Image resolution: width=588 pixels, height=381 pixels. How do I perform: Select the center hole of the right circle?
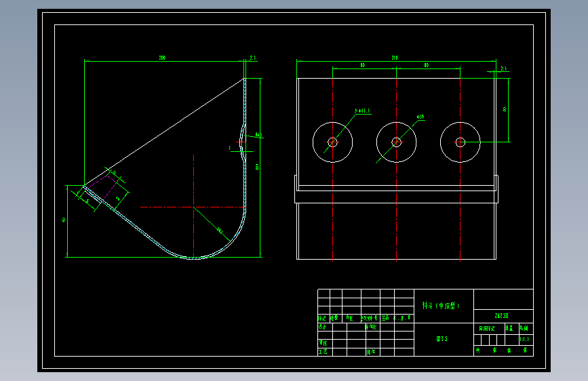460,142
